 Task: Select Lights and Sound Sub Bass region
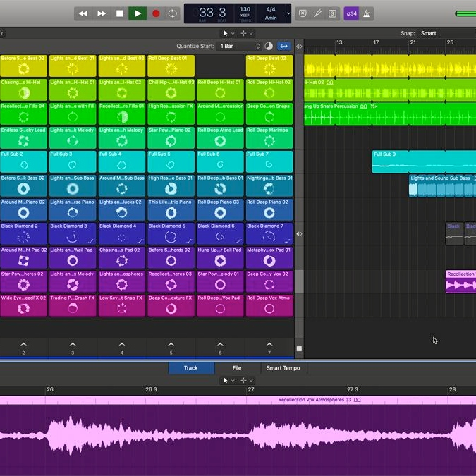click(x=442, y=185)
